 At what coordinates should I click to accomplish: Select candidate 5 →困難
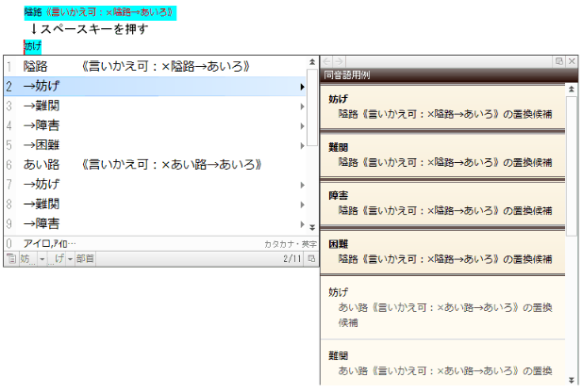tap(155, 145)
